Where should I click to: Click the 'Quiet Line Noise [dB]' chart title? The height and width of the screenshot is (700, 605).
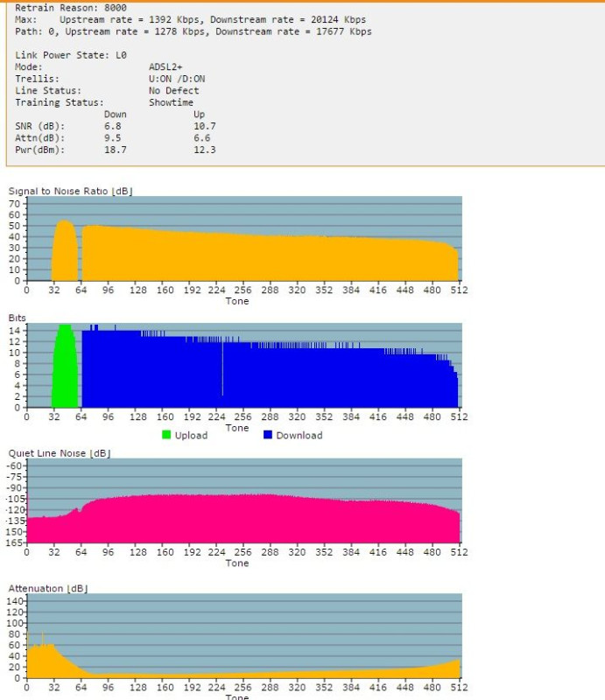[x=60, y=453]
